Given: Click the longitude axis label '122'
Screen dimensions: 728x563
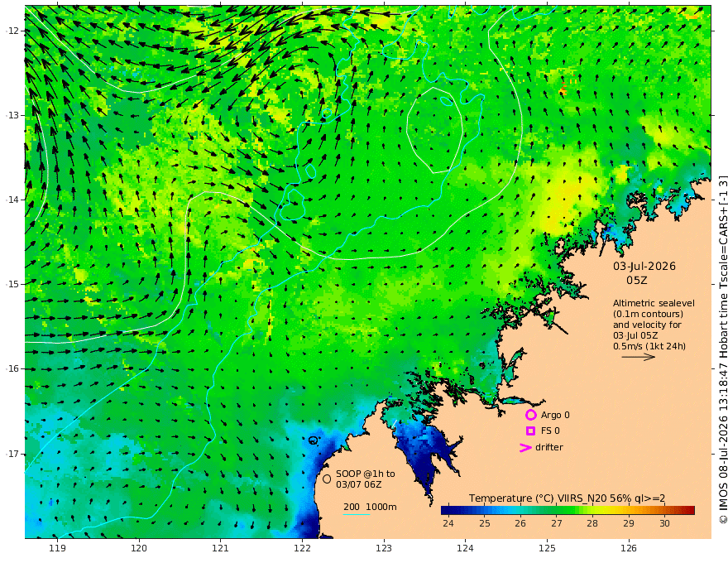Looking at the screenshot, I should click(302, 548).
